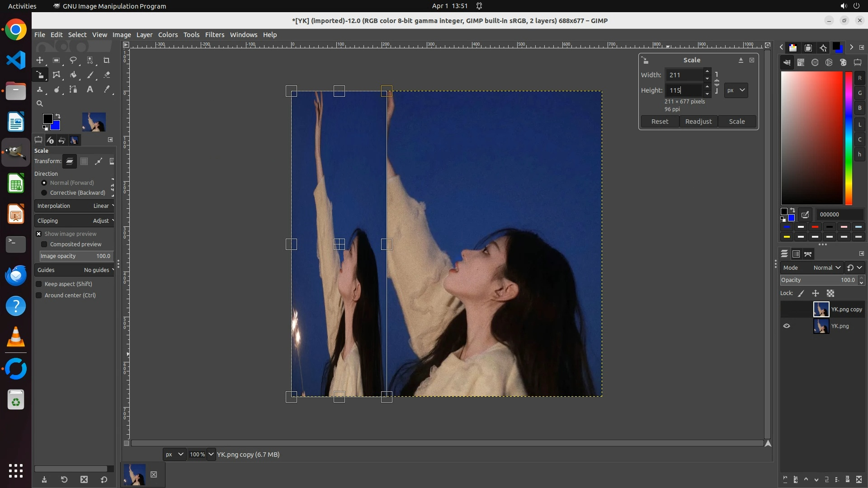Viewport: 868px width, 488px height.
Task: Select Corrective (Backward) direction
Action: pos(44,192)
